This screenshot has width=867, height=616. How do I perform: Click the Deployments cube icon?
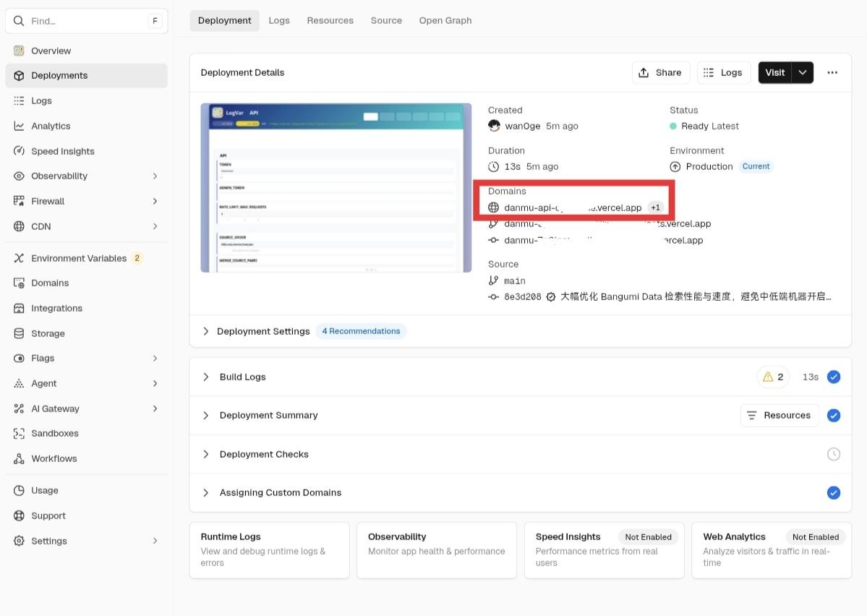(x=19, y=76)
